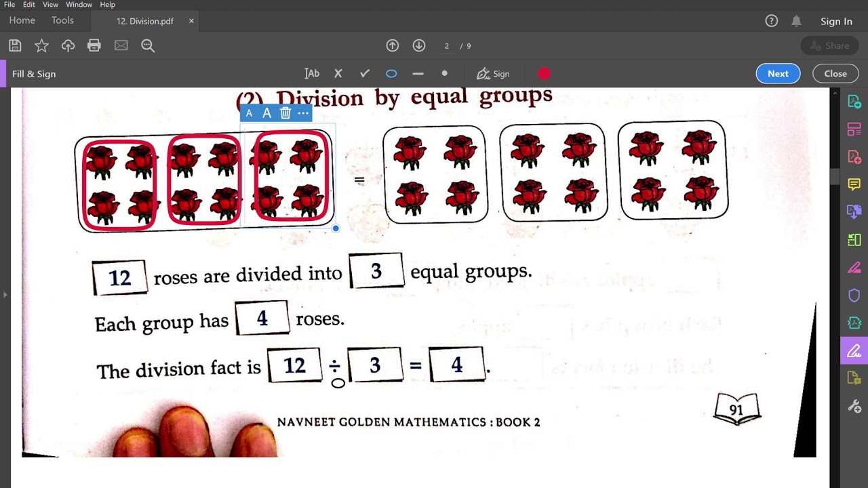Click the email envelope icon
This screenshot has height=488, width=868.
point(121,45)
